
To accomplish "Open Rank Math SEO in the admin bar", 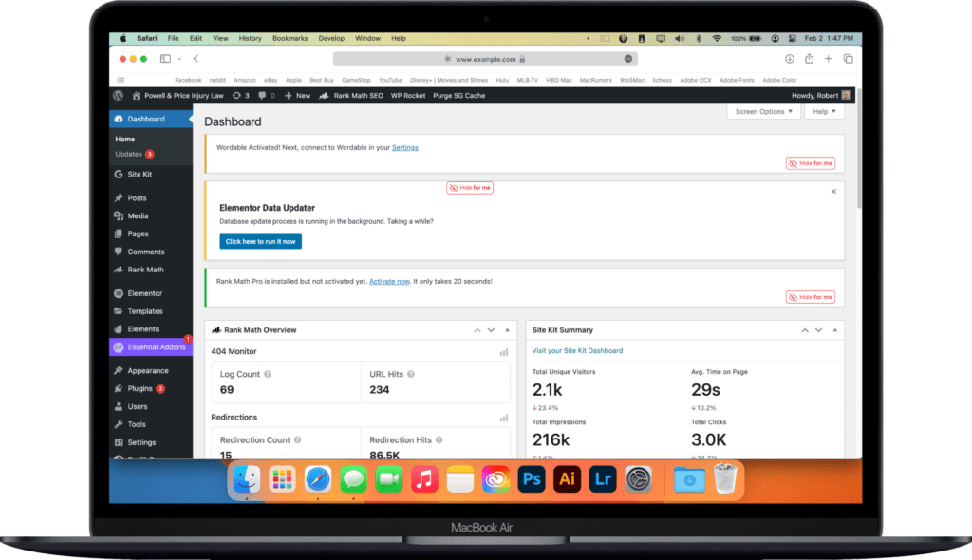I will click(x=351, y=96).
